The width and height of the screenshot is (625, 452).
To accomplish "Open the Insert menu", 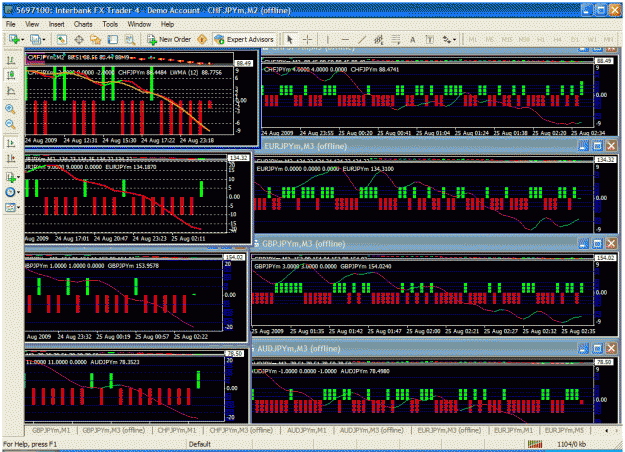I will point(56,24).
